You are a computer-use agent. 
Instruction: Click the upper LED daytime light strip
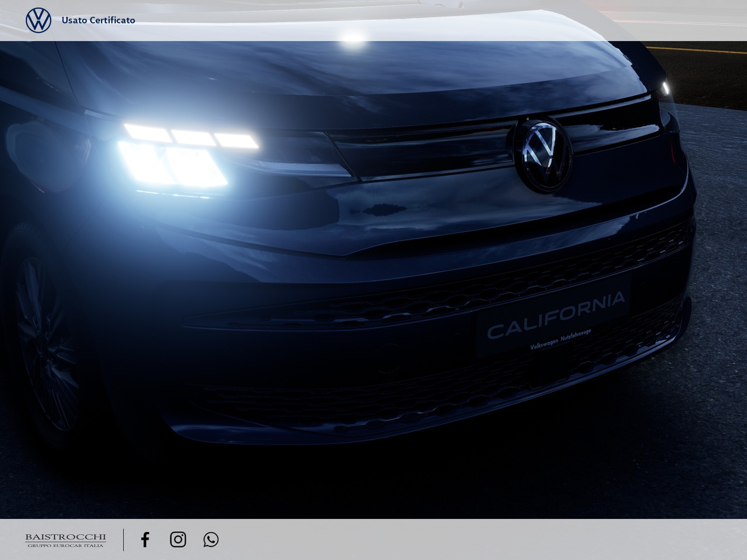191,135
